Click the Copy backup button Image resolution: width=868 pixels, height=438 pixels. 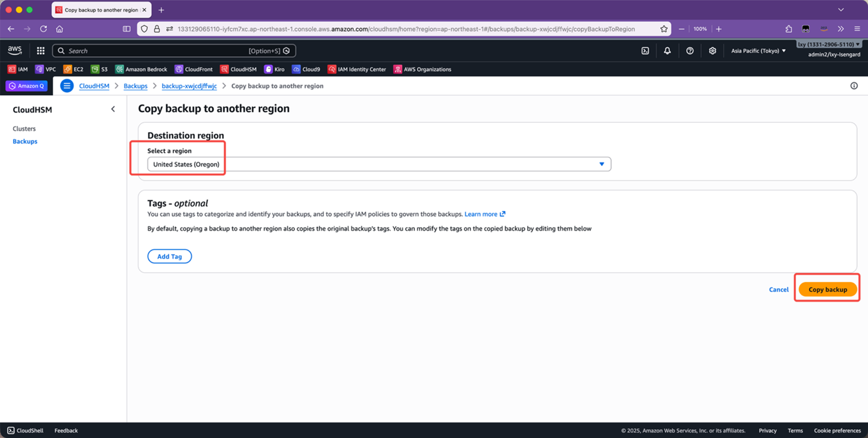pos(827,290)
